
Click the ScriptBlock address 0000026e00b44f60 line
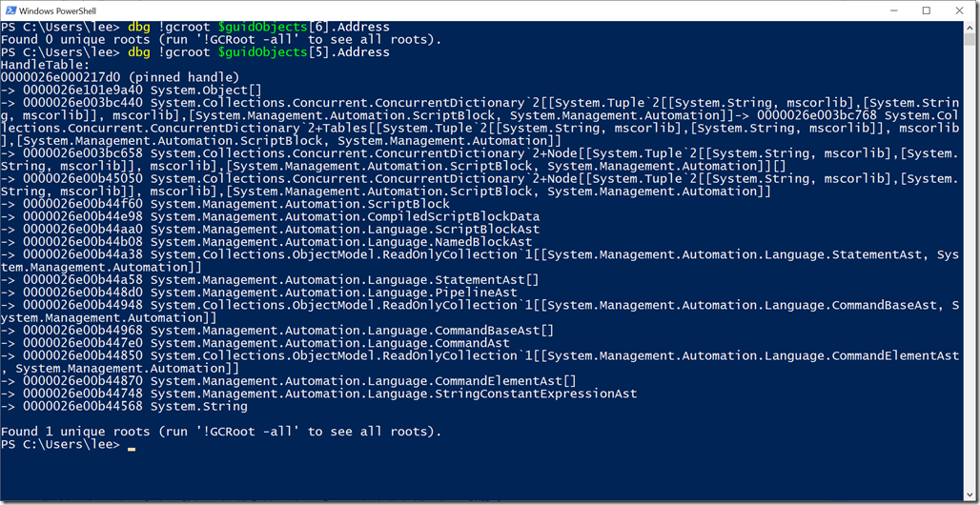(225, 204)
